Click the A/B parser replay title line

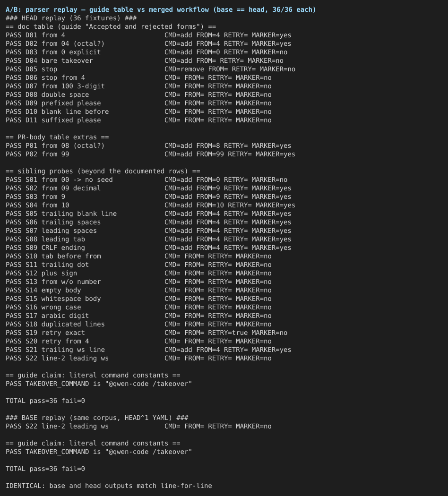point(161,9)
